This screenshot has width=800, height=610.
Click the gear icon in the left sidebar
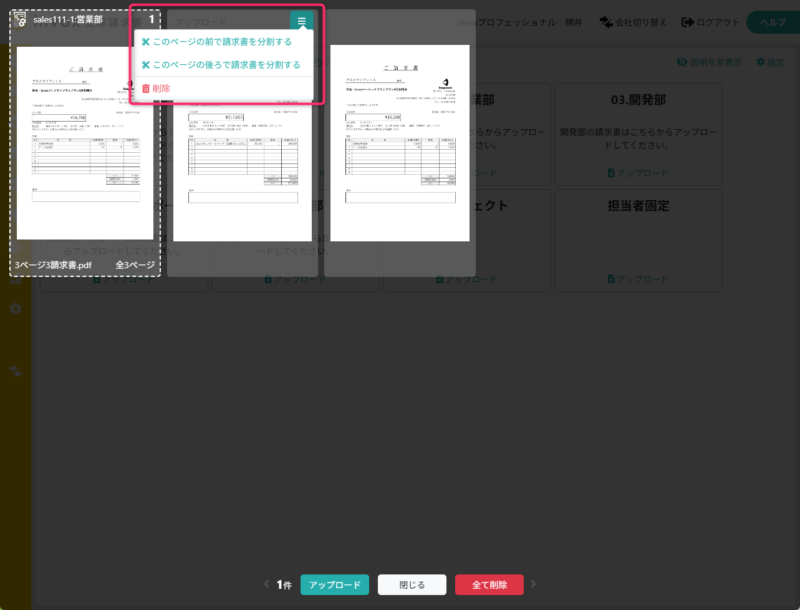pos(16,309)
